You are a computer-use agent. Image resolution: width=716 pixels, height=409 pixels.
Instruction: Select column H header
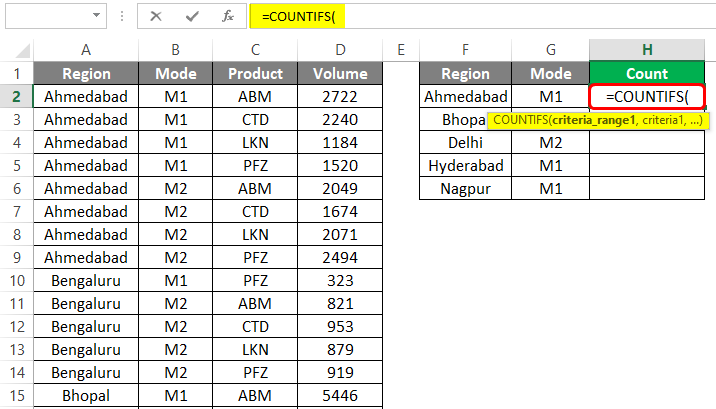(647, 49)
